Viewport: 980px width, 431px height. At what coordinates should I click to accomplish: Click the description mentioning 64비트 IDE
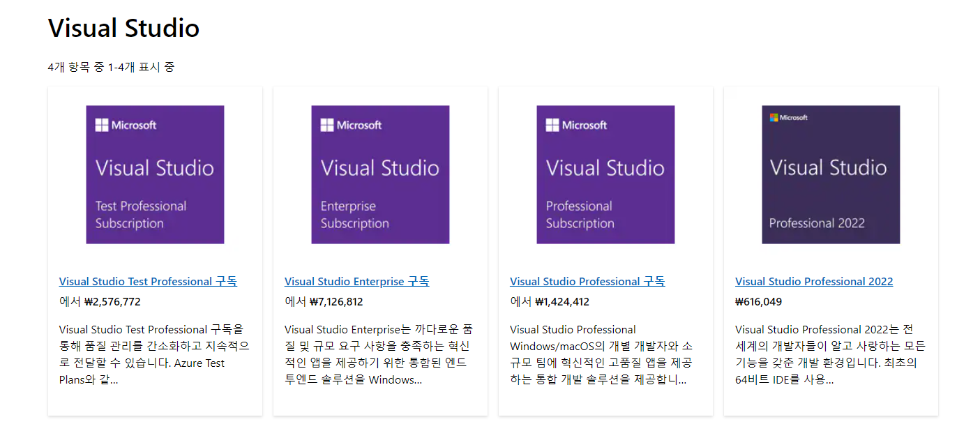830,355
